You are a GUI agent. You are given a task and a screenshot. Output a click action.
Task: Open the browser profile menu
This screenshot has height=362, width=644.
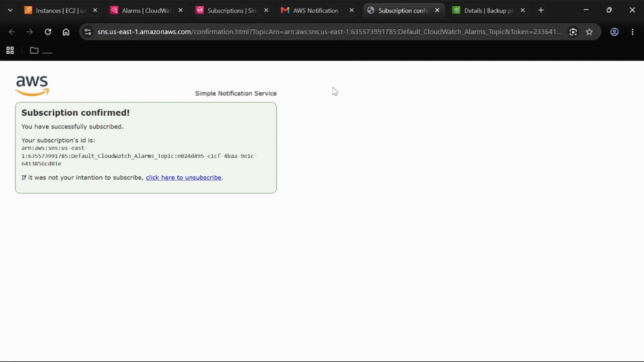[x=614, y=32]
